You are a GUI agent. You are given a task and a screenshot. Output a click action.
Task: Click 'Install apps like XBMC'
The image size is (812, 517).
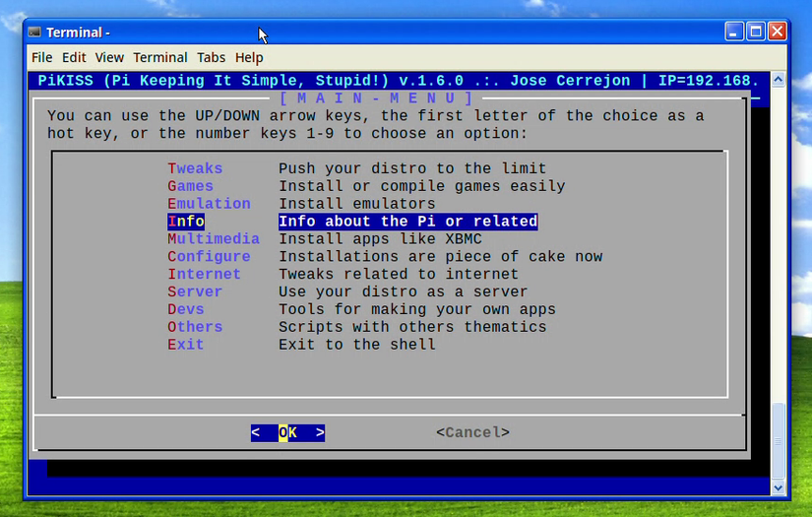tap(380, 239)
